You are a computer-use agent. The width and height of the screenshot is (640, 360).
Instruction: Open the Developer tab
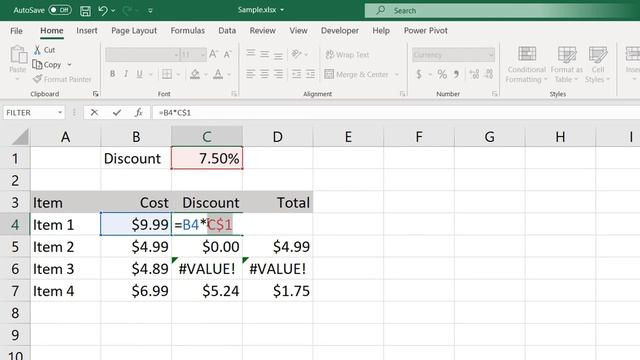340,31
